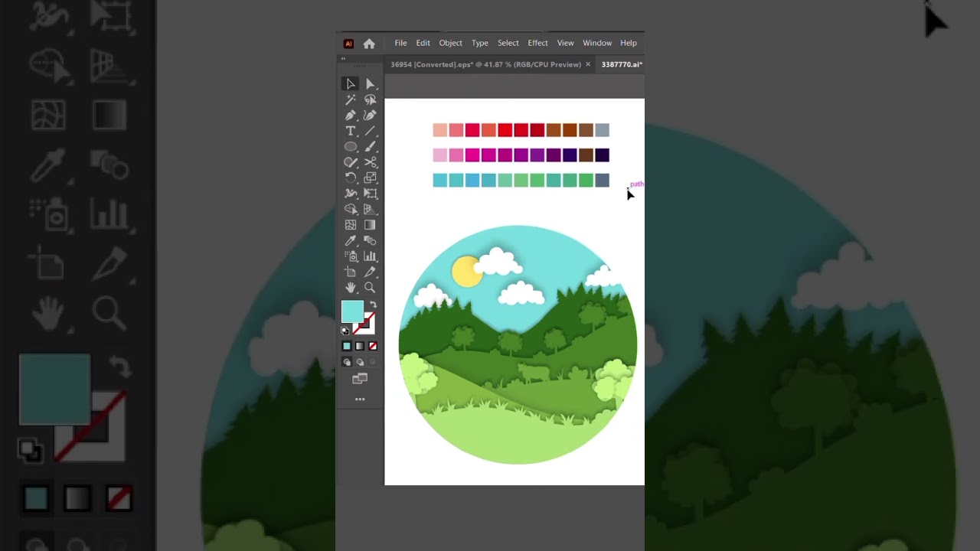This screenshot has height=551, width=980.
Task: Go to Illustrator Home screen
Action: [x=369, y=44]
